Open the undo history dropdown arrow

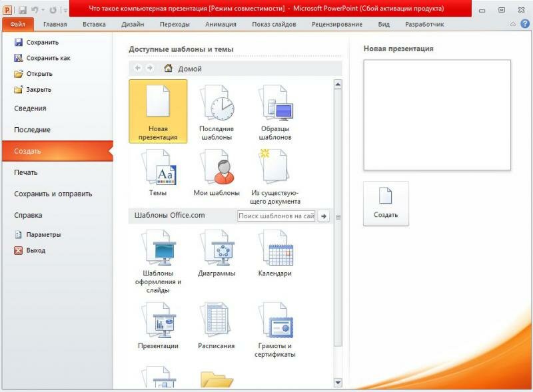click(x=43, y=10)
